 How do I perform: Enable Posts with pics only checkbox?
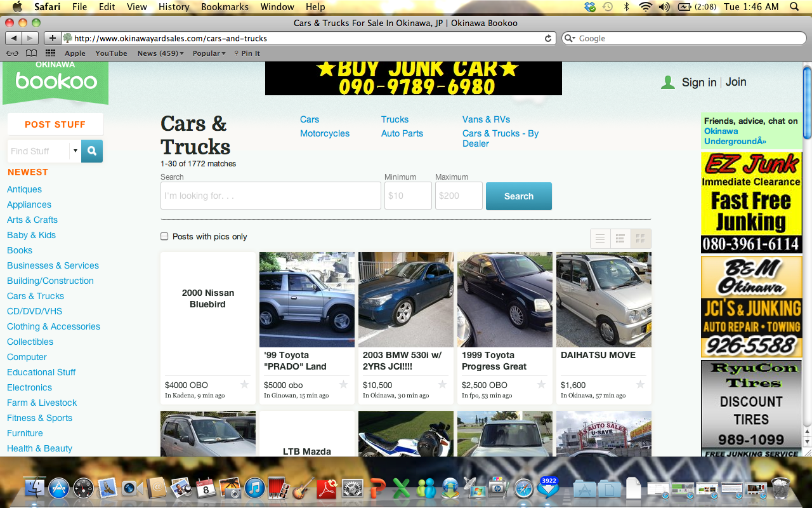click(x=164, y=236)
